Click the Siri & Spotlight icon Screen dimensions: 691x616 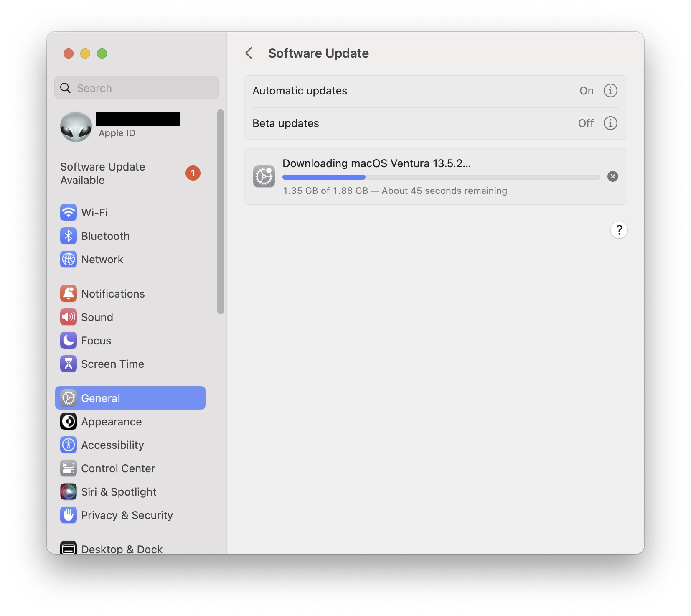coord(69,491)
